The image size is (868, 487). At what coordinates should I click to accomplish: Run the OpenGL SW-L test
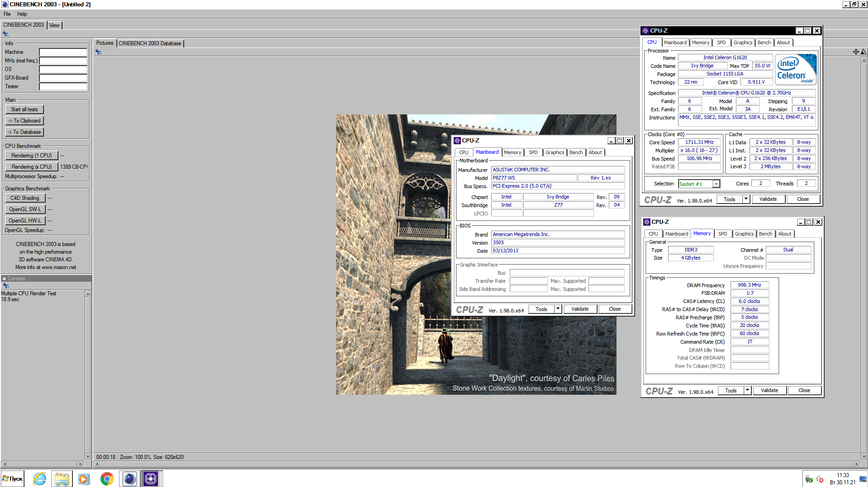point(25,209)
